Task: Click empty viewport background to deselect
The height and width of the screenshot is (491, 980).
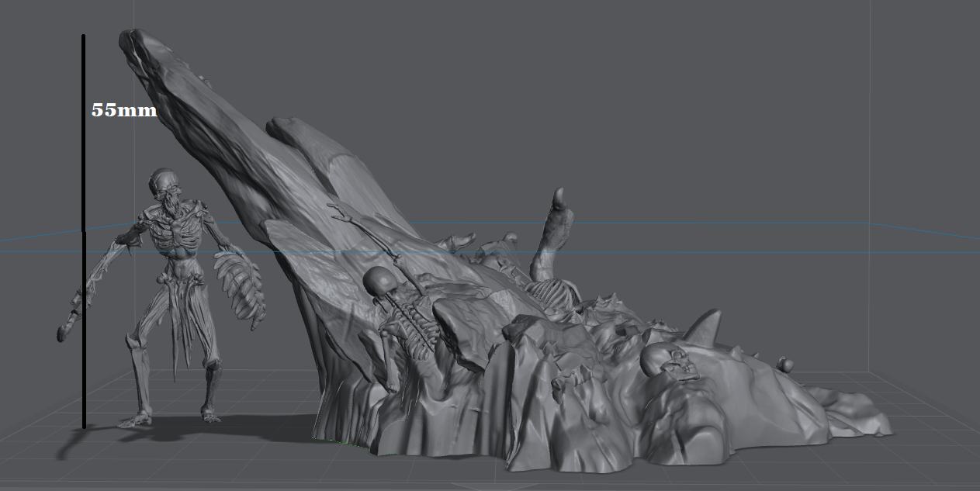Action: tap(698, 93)
